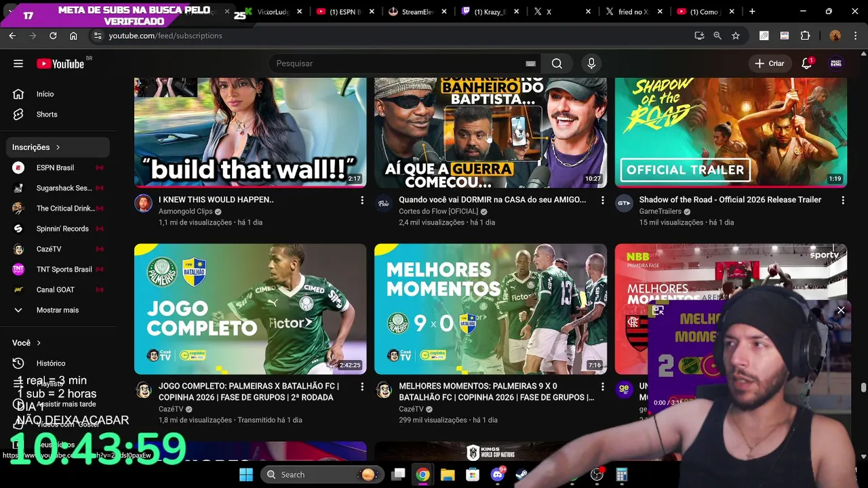The width and height of the screenshot is (868, 488).
Task: Open GameTrailers channel avatar
Action: [x=624, y=203]
